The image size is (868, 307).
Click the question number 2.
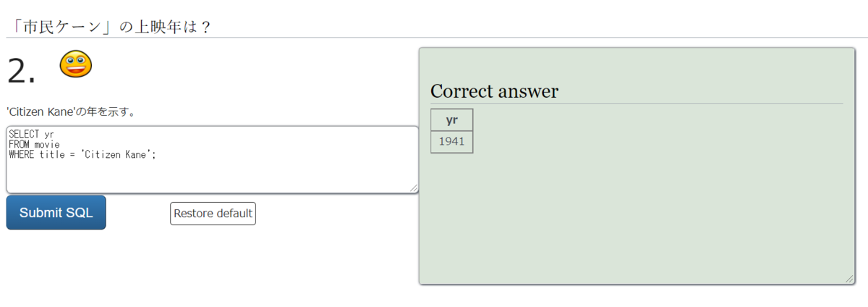[21, 71]
